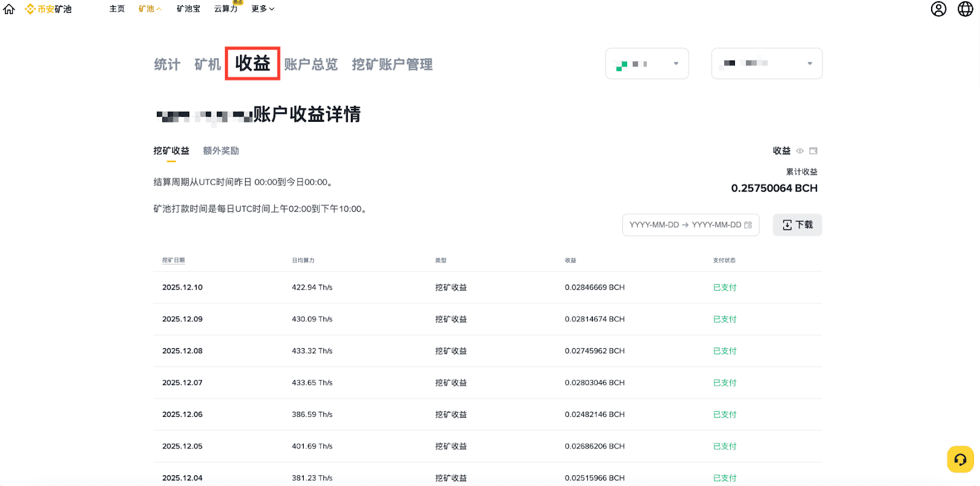This screenshot has width=980, height=486.
Task: Switch to the 挖矿账户管理 tab
Action: (x=392, y=64)
